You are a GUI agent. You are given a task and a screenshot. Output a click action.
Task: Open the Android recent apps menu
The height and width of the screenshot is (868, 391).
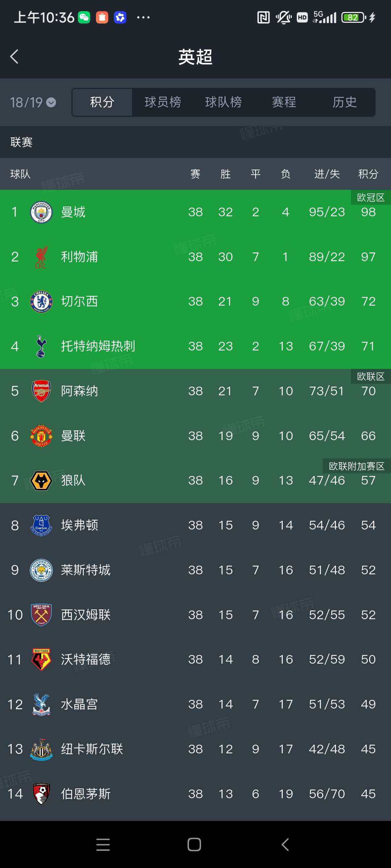click(103, 845)
